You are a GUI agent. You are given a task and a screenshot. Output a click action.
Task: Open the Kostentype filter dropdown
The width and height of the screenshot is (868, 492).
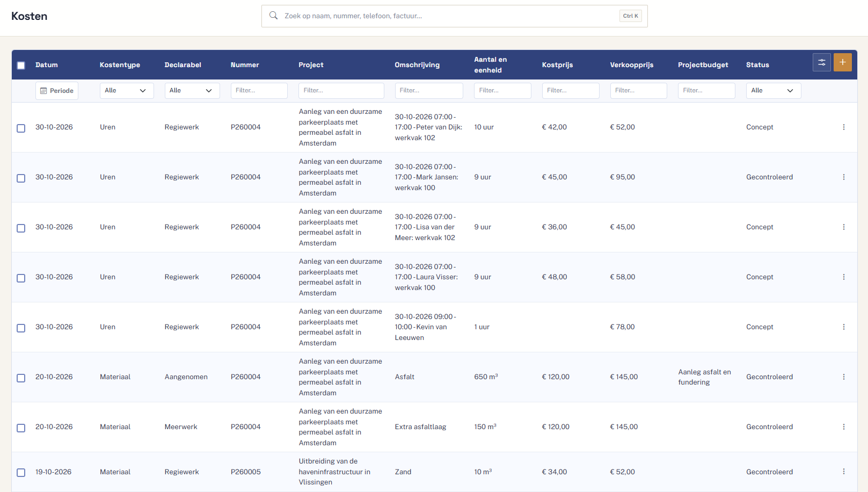(x=127, y=90)
